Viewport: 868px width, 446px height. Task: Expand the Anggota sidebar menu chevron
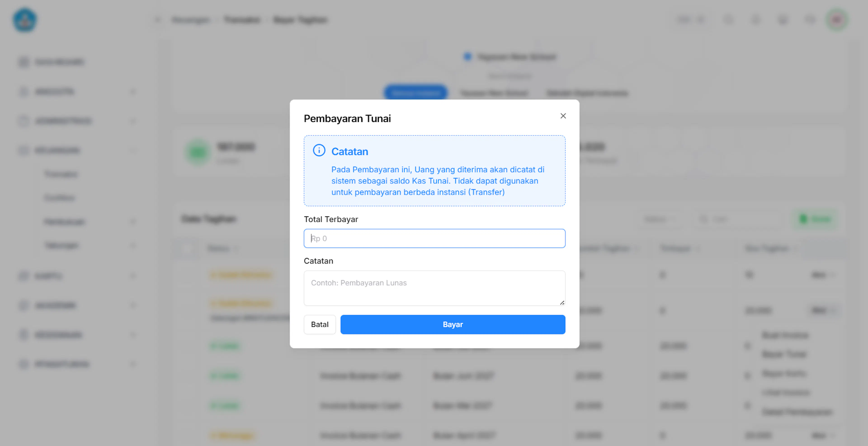133,91
